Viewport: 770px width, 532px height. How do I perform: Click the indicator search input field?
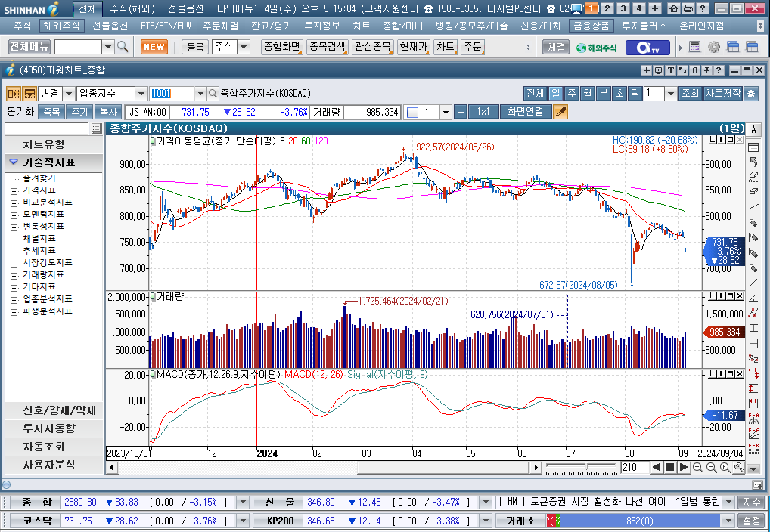[x=47, y=128]
